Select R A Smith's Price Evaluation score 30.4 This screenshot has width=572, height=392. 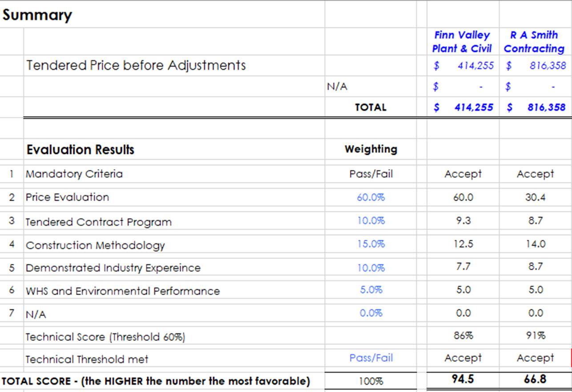(535, 197)
